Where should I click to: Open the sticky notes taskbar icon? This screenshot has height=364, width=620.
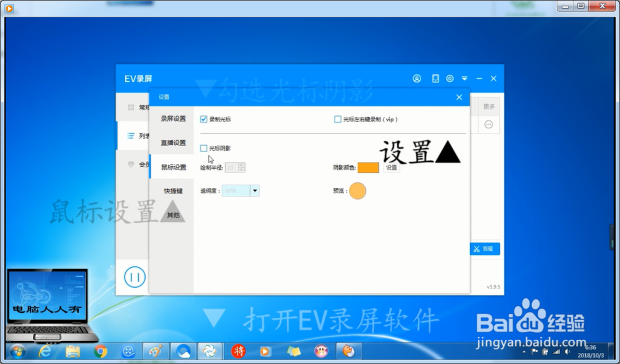pos(294,352)
